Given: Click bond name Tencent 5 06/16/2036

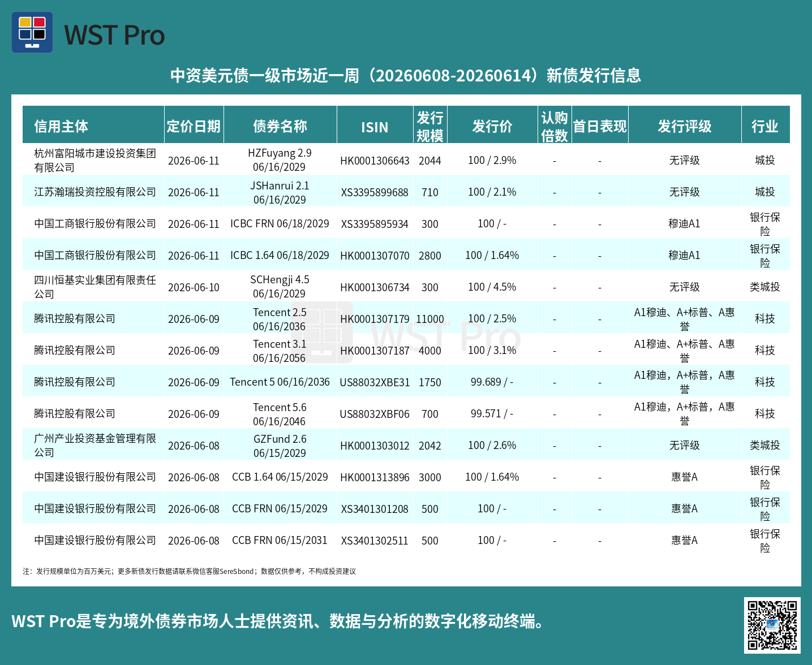Looking at the screenshot, I should coord(280,382).
